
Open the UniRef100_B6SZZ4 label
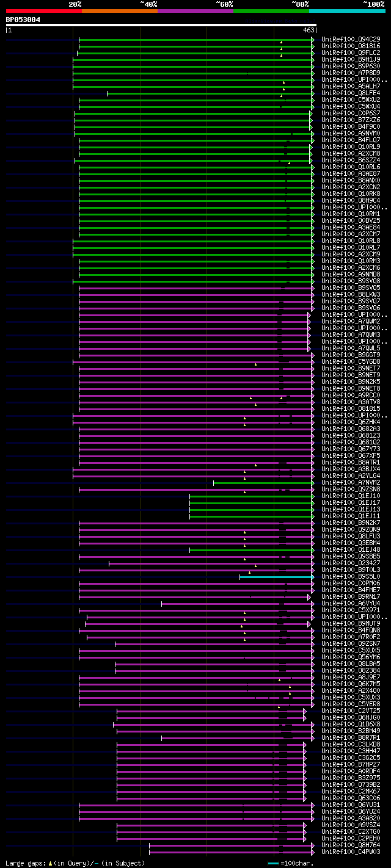351,161
